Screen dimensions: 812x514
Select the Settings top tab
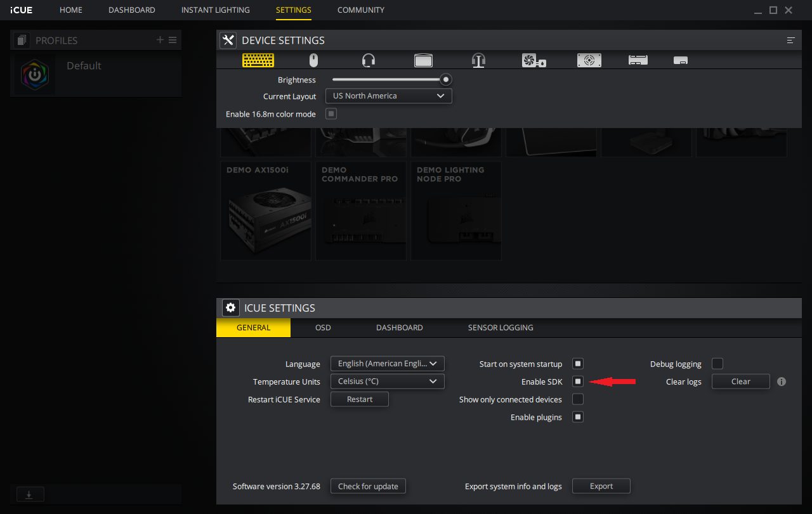294,10
